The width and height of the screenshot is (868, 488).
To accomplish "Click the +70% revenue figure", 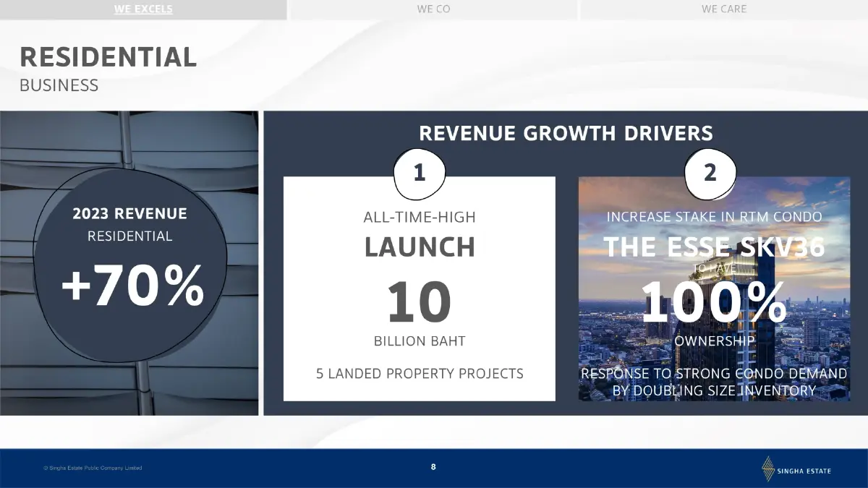I will tap(132, 286).
